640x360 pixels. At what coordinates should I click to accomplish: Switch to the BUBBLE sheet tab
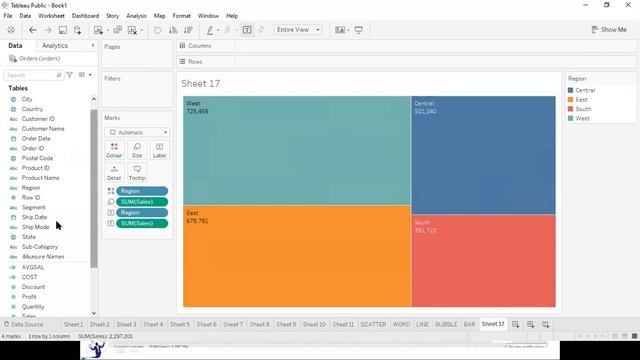446,324
